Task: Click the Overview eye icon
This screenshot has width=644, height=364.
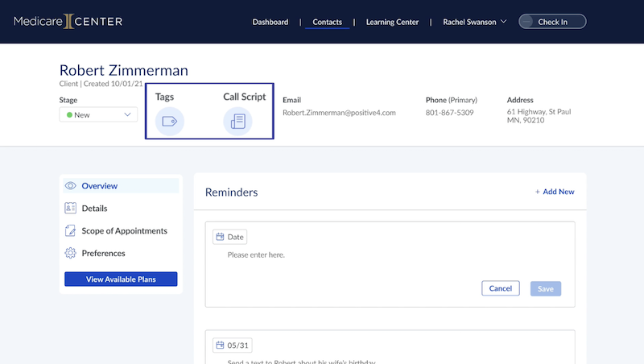Action: [71, 186]
